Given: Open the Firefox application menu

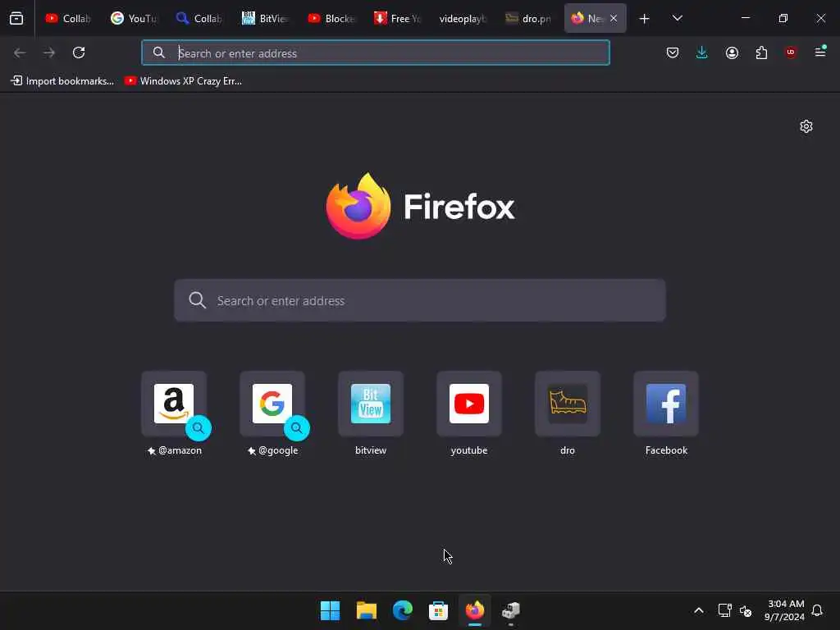Looking at the screenshot, I should pos(820,52).
